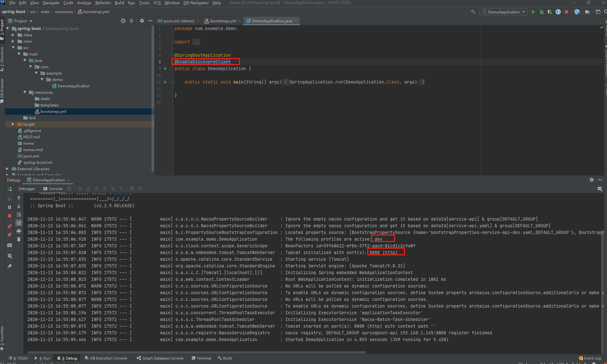Open the DB Navigator menu
Image resolution: width=607 pixels, height=364 pixels.
196,3
